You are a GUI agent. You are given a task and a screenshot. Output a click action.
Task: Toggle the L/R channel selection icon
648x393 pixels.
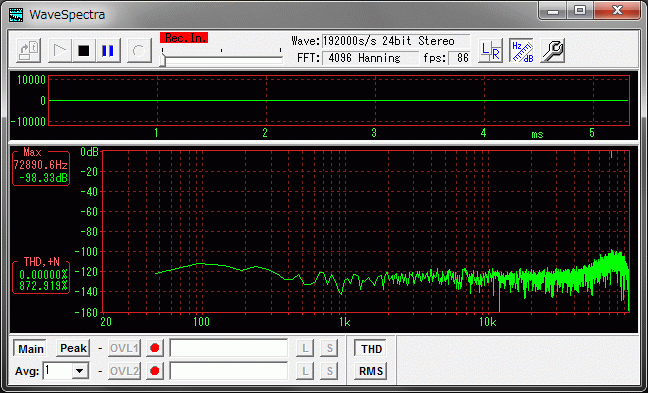tap(491, 51)
